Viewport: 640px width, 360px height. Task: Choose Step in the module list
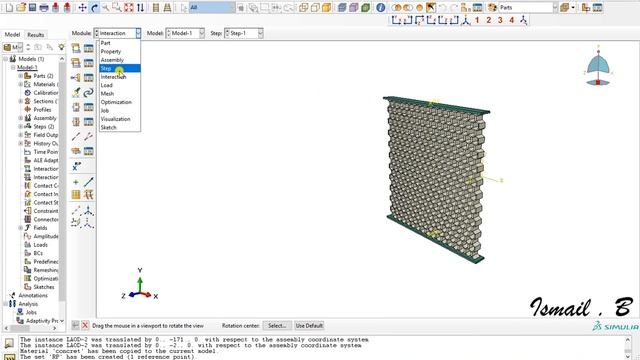pos(120,68)
